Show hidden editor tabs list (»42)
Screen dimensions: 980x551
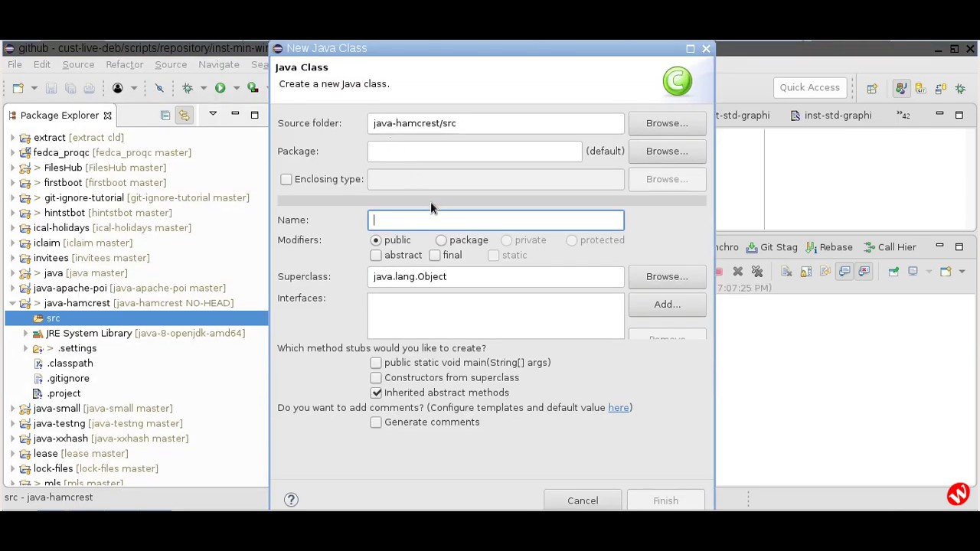pyautogui.click(x=903, y=116)
